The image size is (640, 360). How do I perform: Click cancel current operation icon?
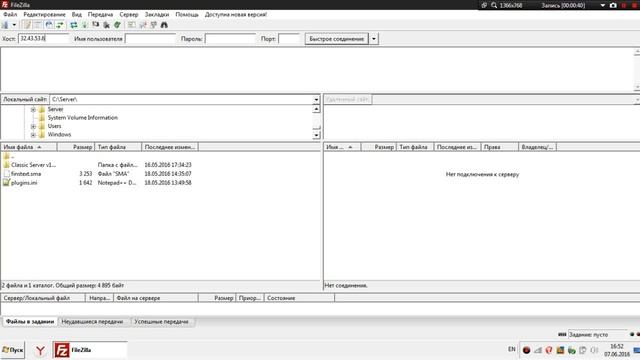[x=96, y=25]
